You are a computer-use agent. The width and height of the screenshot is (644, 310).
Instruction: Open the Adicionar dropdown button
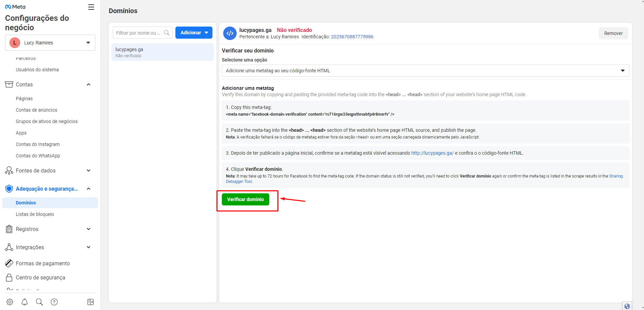coord(194,33)
